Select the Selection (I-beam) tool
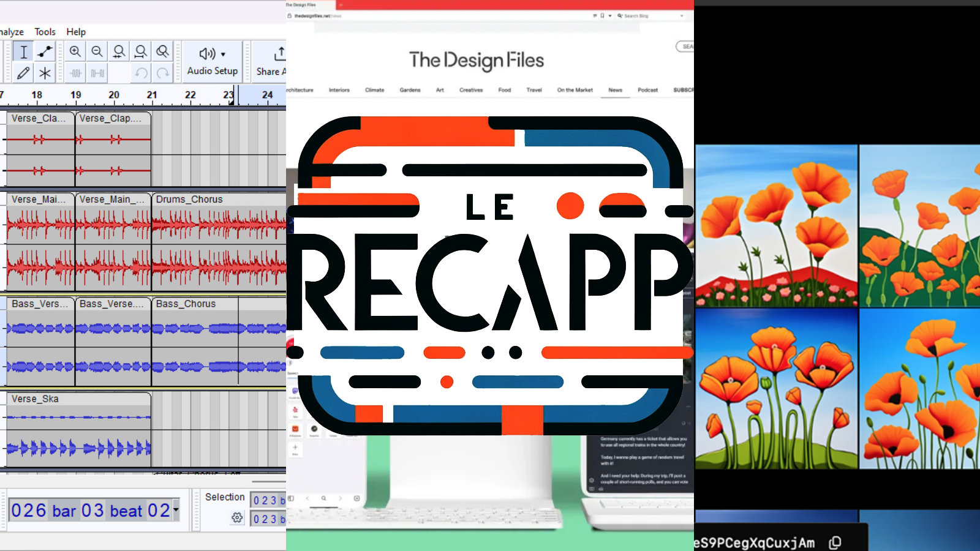 tap(23, 52)
